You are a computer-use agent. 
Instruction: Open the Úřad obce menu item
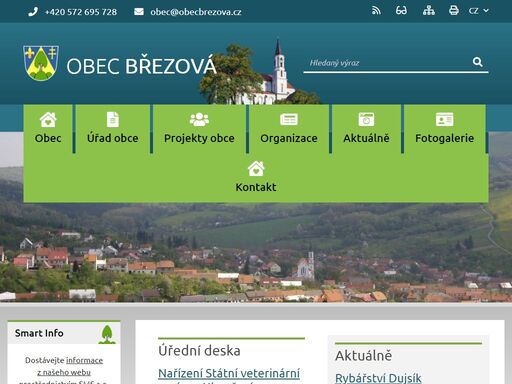tap(113, 129)
